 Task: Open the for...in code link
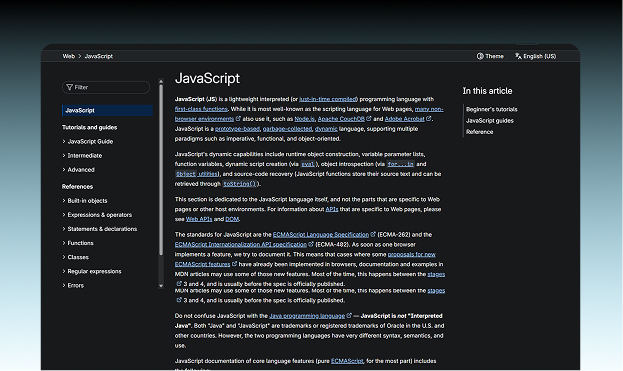(x=400, y=164)
